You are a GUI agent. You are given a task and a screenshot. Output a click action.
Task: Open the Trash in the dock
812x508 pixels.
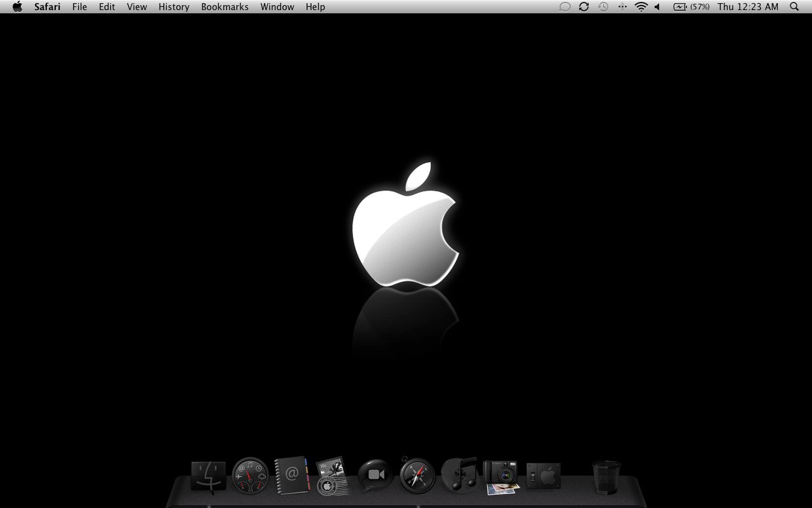(x=606, y=477)
